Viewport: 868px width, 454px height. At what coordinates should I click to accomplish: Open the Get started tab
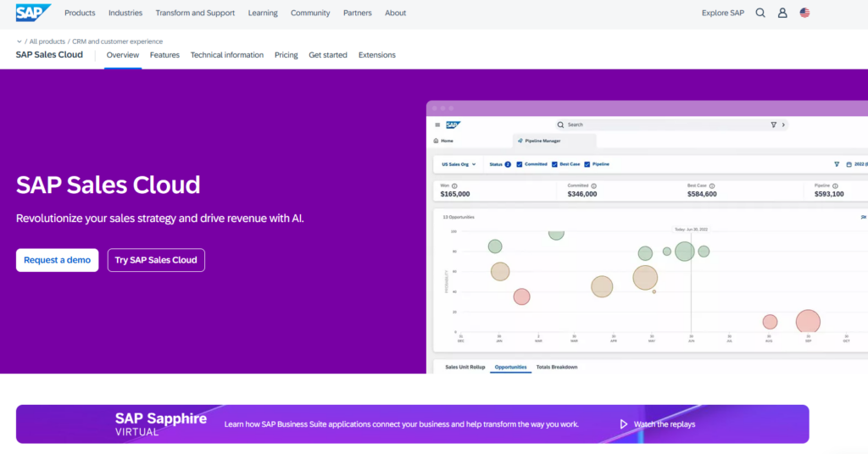tap(328, 55)
